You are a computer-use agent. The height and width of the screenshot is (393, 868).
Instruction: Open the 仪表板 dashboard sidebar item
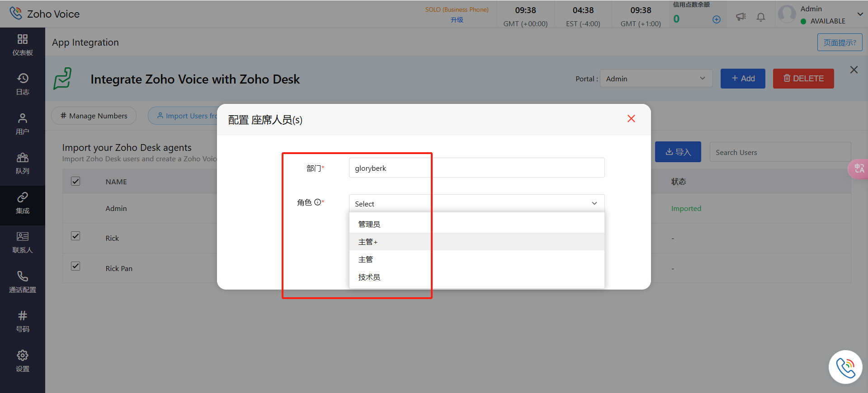click(23, 45)
